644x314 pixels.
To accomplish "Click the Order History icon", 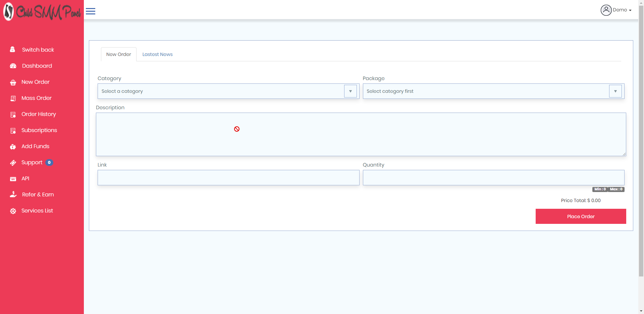I will (x=13, y=114).
